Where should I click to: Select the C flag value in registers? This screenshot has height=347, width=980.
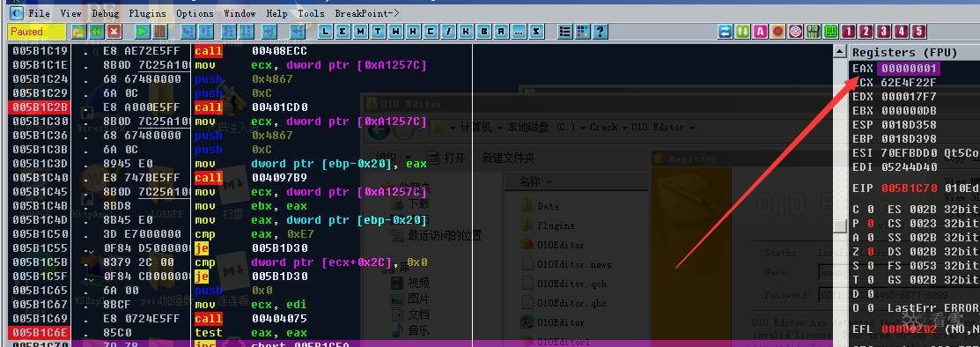(871, 210)
